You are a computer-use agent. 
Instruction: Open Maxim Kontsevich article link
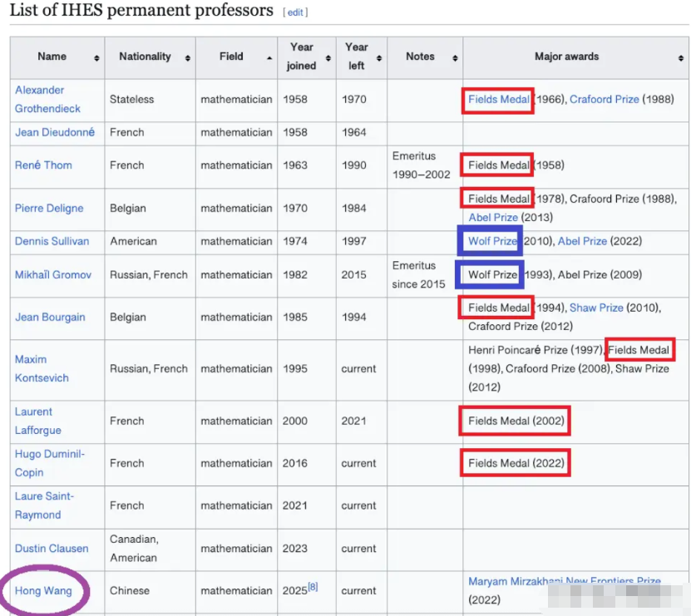(42, 368)
